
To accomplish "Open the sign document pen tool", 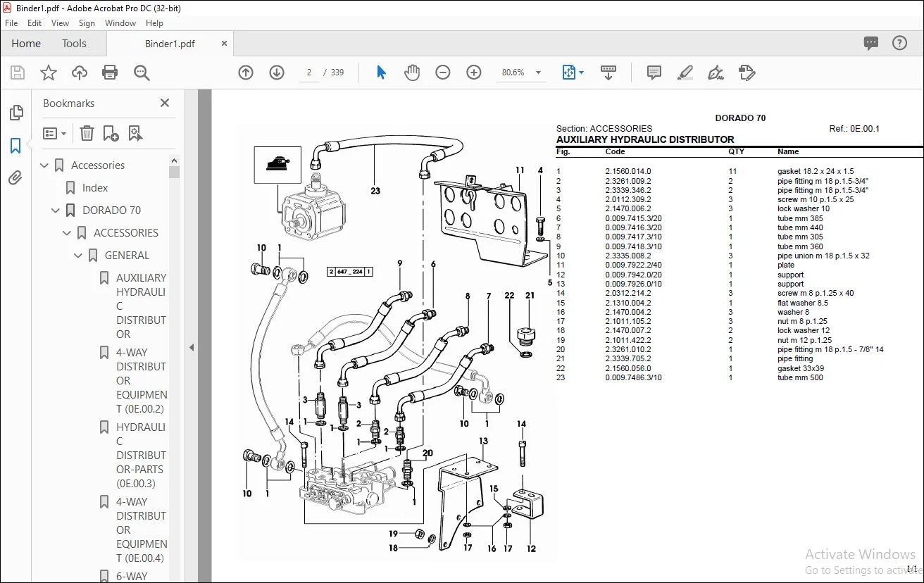I will click(716, 73).
